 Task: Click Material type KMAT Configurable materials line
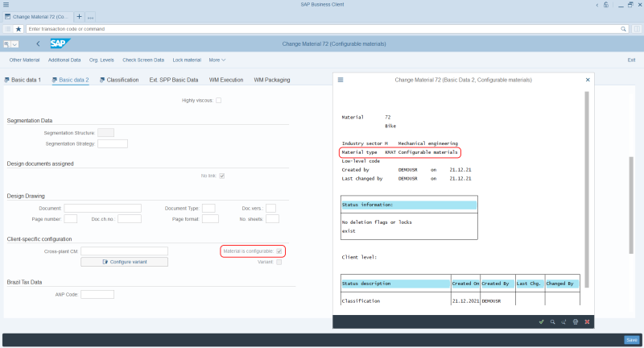(x=399, y=152)
